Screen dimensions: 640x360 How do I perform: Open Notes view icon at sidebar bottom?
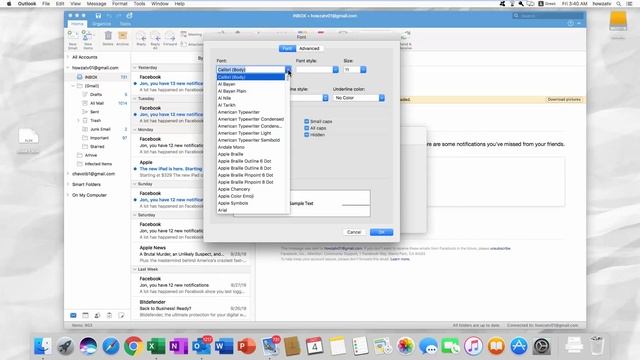pyautogui.click(x=121, y=315)
